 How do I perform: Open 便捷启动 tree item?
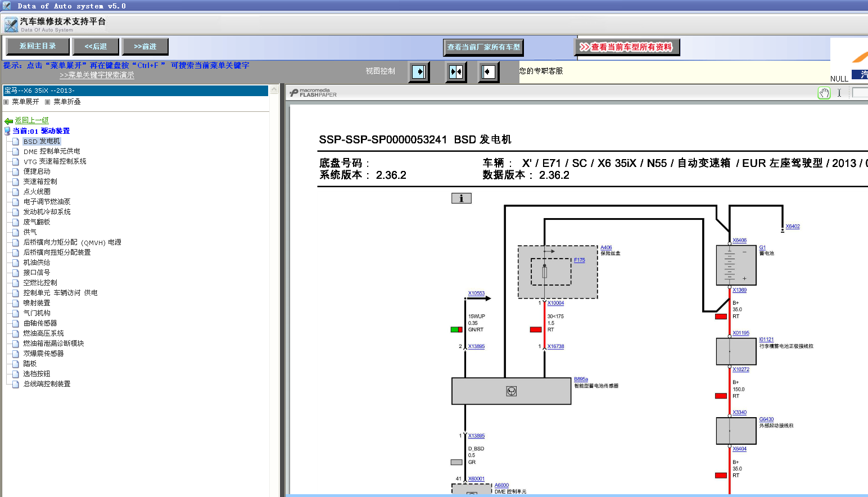[37, 171]
